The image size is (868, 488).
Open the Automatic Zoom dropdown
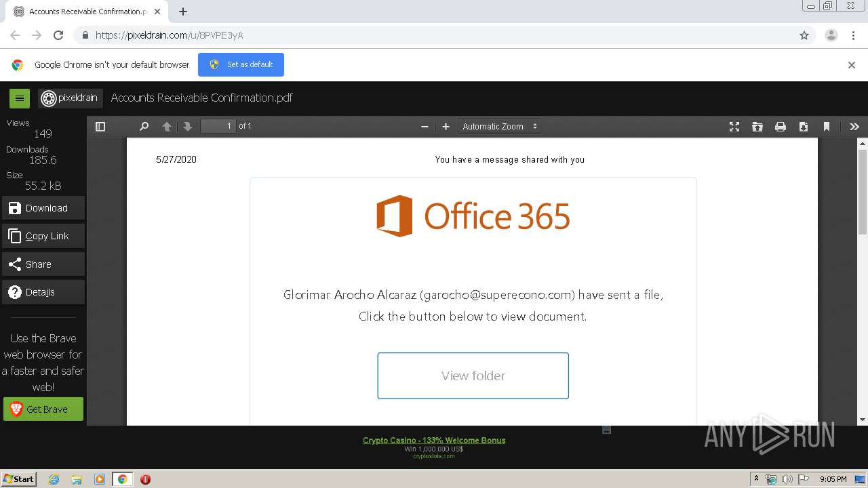[x=500, y=127]
